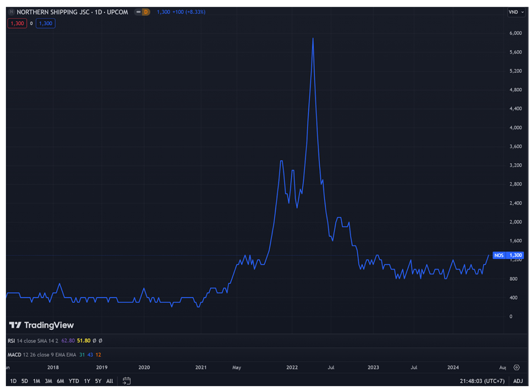This screenshot has width=532, height=392.
Task: Open the Go to date calendar icon
Action: point(126,381)
